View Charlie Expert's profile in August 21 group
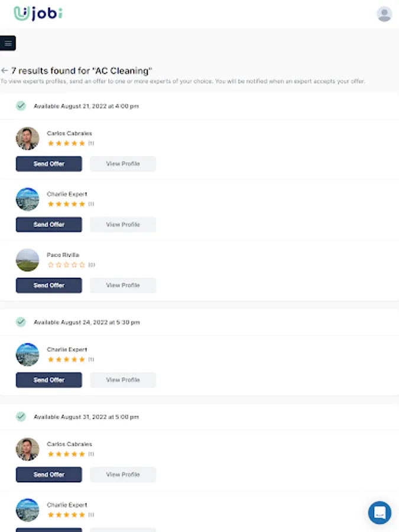399x532 pixels. (x=123, y=225)
